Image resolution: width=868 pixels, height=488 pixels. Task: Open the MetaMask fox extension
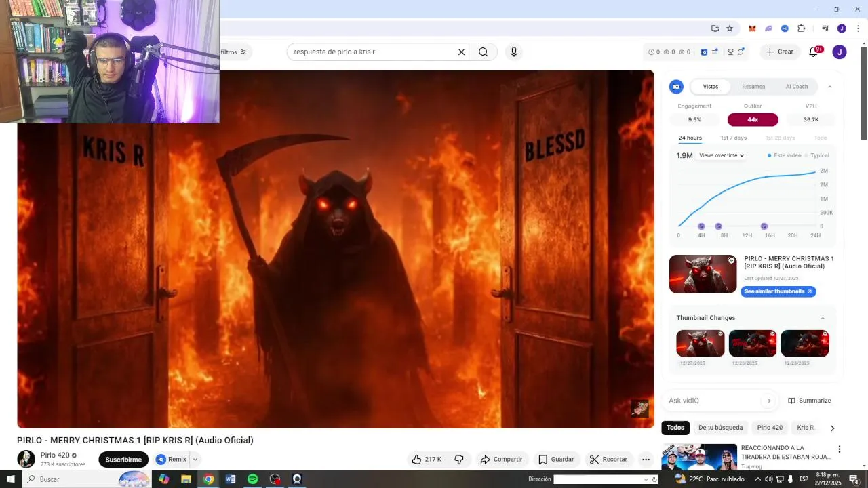(x=752, y=28)
